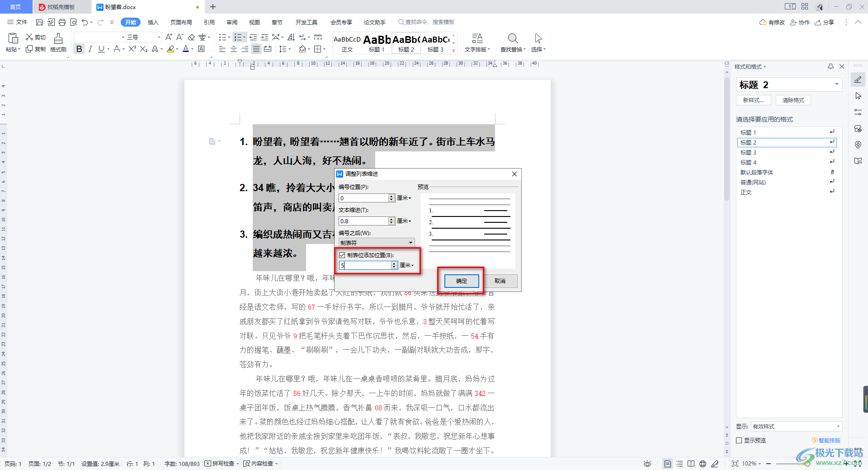Open a new tab with plus button
Image resolution: width=868 pixels, height=470 pixels.
213,7
